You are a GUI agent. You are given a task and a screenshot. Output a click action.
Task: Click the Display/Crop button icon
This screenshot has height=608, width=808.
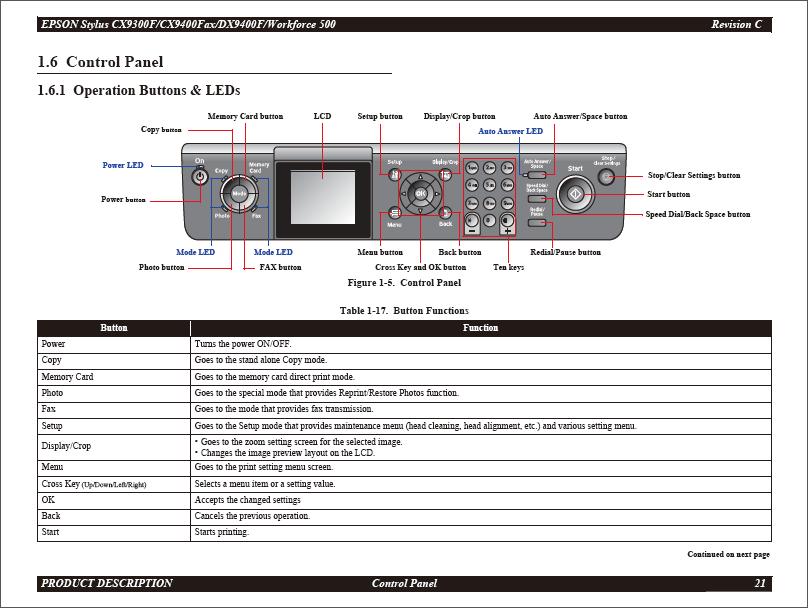[x=446, y=174]
